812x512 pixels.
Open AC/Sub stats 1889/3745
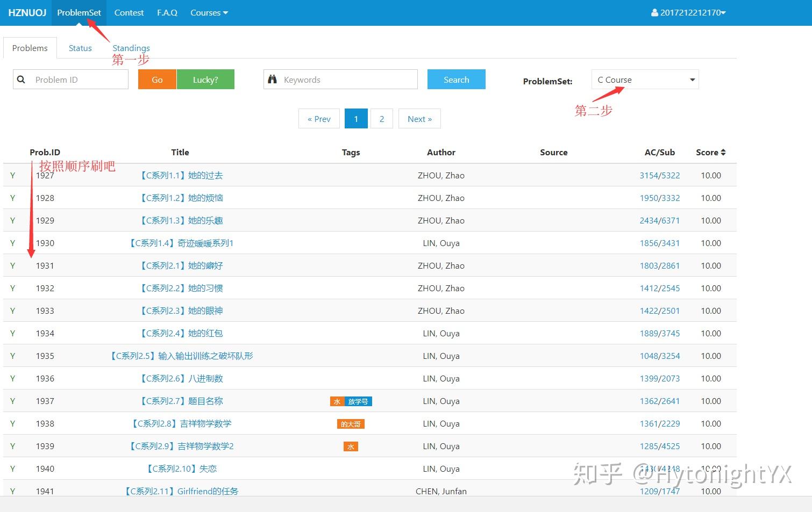(660, 334)
